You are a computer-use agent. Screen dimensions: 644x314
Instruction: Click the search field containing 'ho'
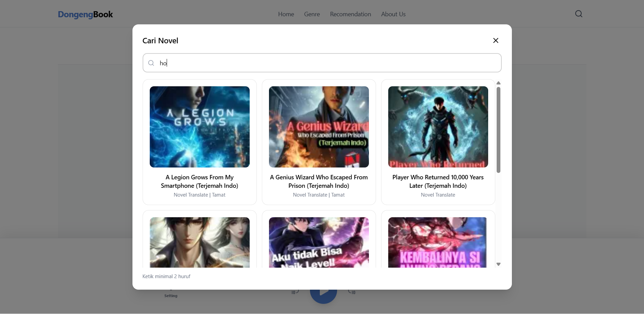coord(322,63)
